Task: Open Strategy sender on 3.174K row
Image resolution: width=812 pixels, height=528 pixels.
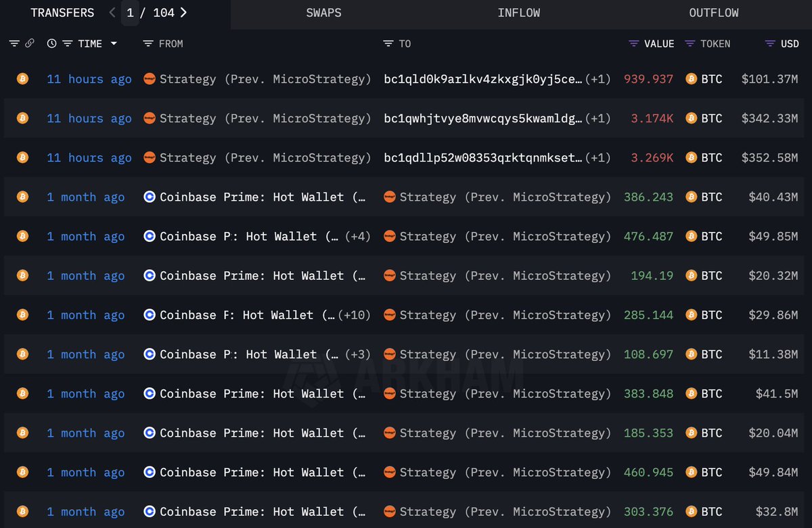Action: coord(265,118)
